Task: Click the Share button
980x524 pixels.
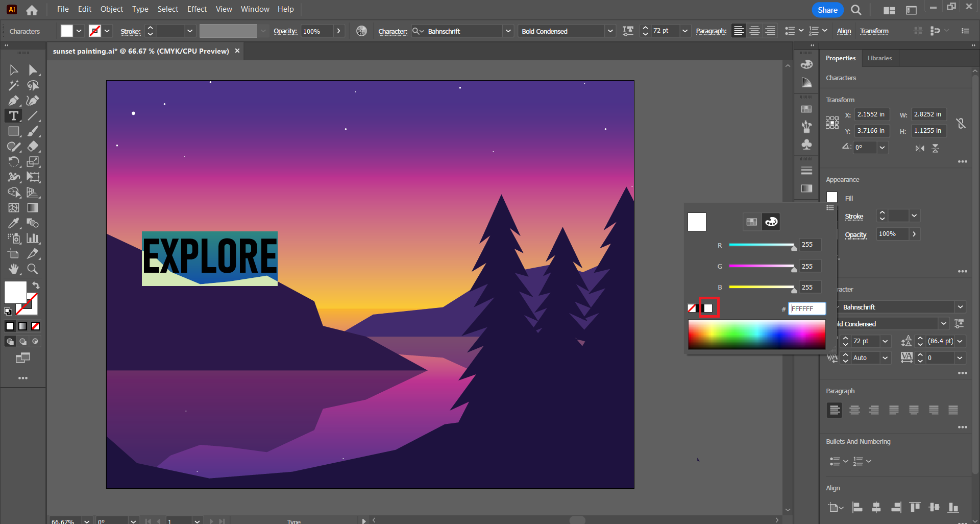Action: click(827, 10)
